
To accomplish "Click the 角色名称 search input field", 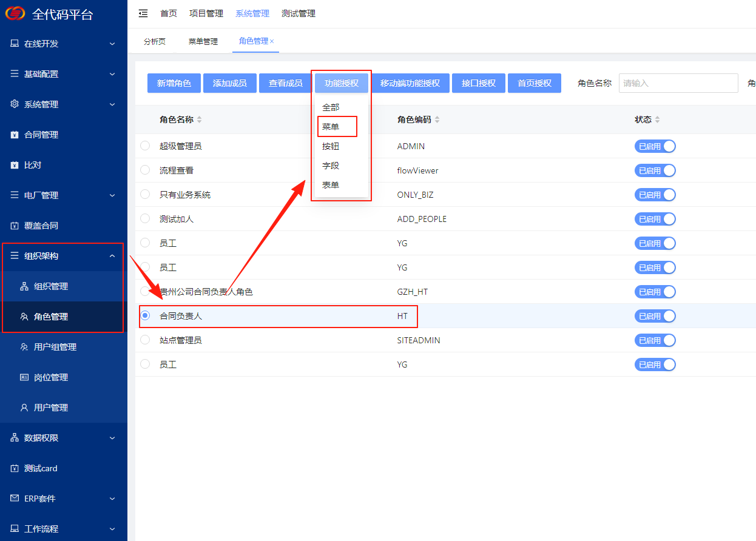I will click(678, 83).
